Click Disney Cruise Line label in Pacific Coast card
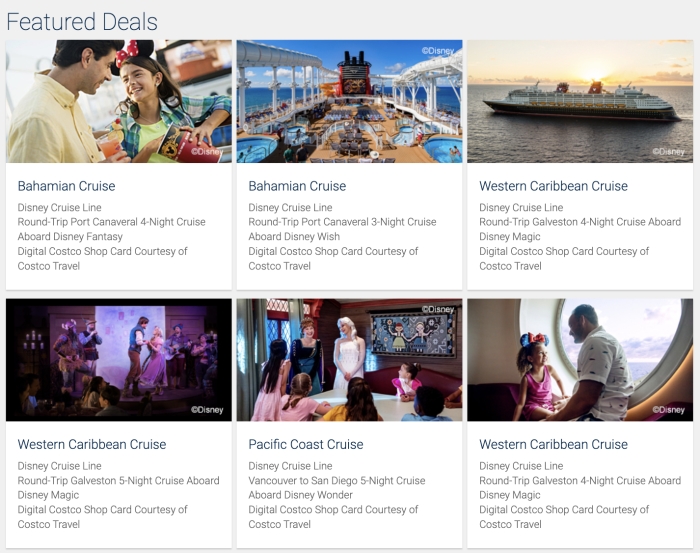 290,466
